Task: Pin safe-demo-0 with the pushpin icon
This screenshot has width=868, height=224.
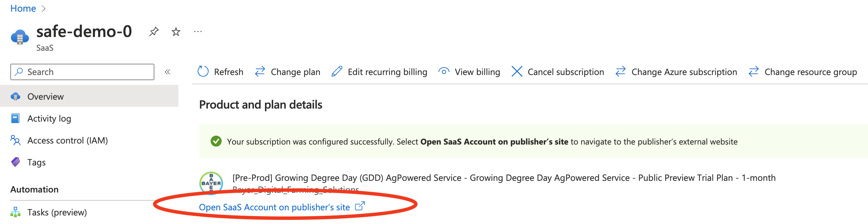Action: click(x=154, y=32)
